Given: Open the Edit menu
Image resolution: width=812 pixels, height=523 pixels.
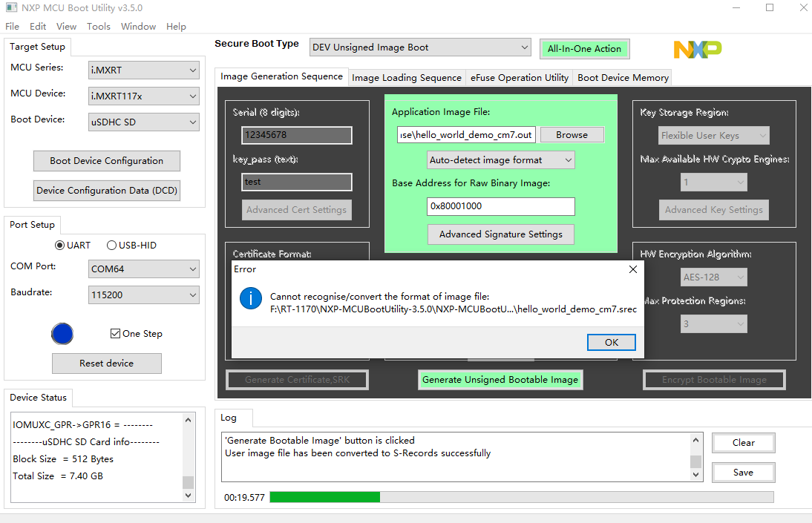Looking at the screenshot, I should [38, 27].
